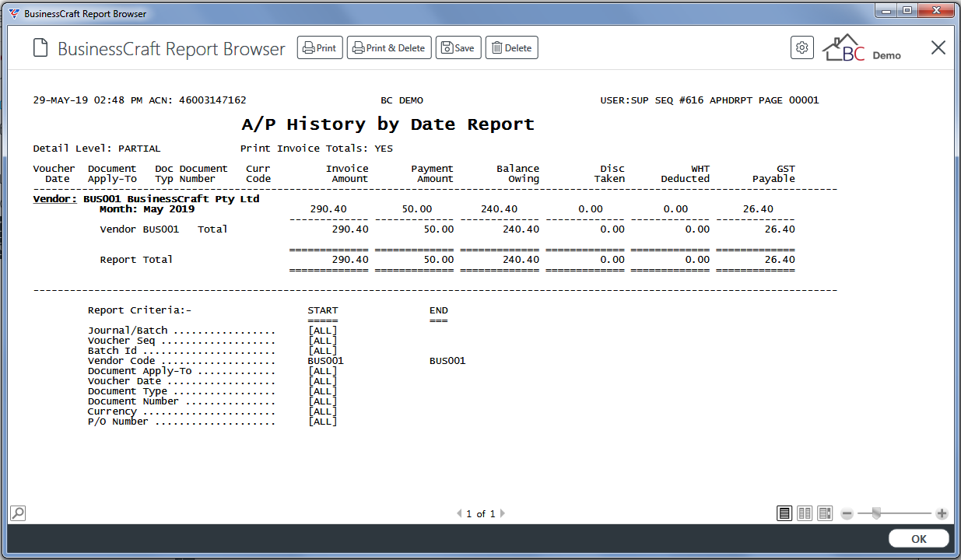The image size is (961, 560).
Task: Click the Print button
Action: [x=320, y=48]
